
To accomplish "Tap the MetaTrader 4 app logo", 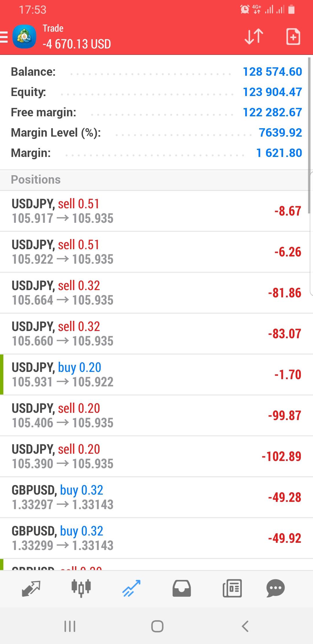I will [x=24, y=37].
